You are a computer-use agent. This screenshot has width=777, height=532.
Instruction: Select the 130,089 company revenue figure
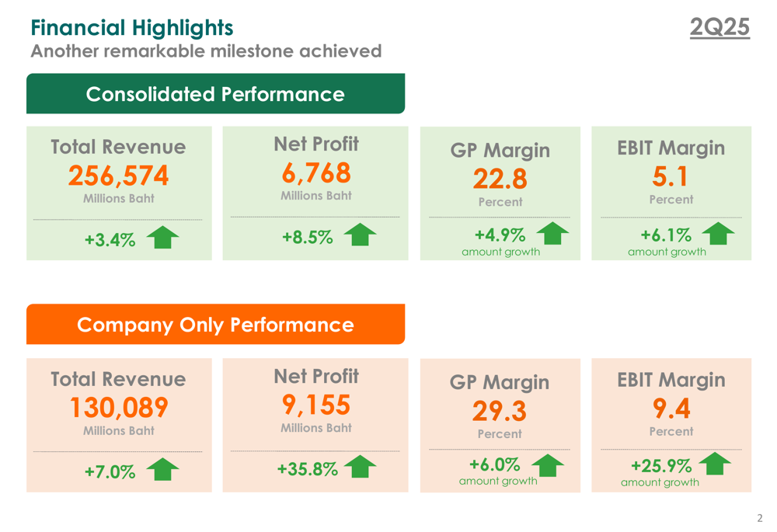click(x=118, y=408)
